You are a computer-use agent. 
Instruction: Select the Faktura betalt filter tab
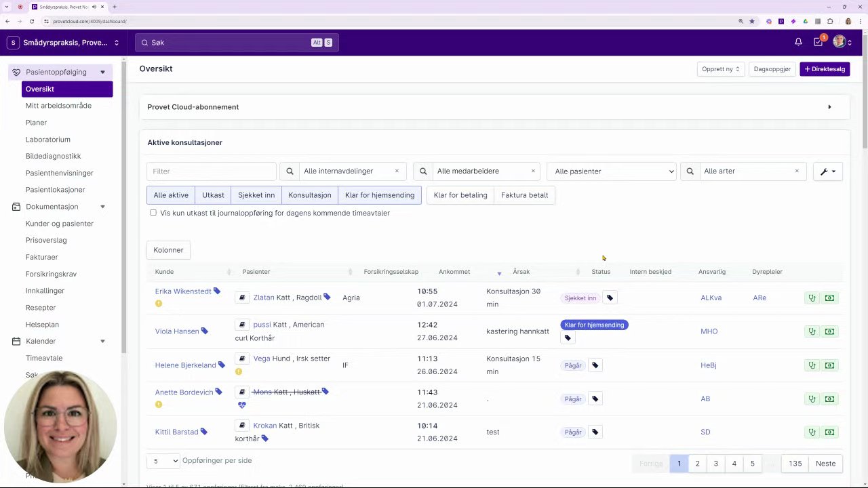pos(524,195)
